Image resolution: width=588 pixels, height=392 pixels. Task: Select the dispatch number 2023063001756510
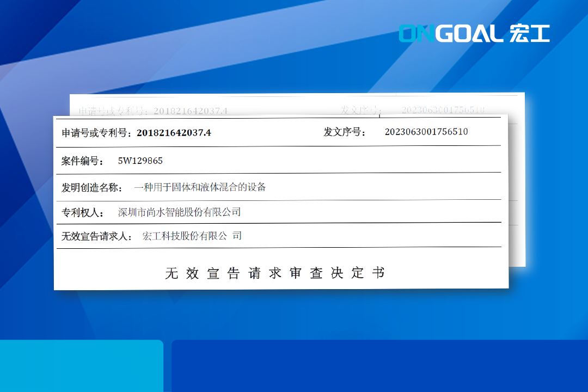[426, 132]
